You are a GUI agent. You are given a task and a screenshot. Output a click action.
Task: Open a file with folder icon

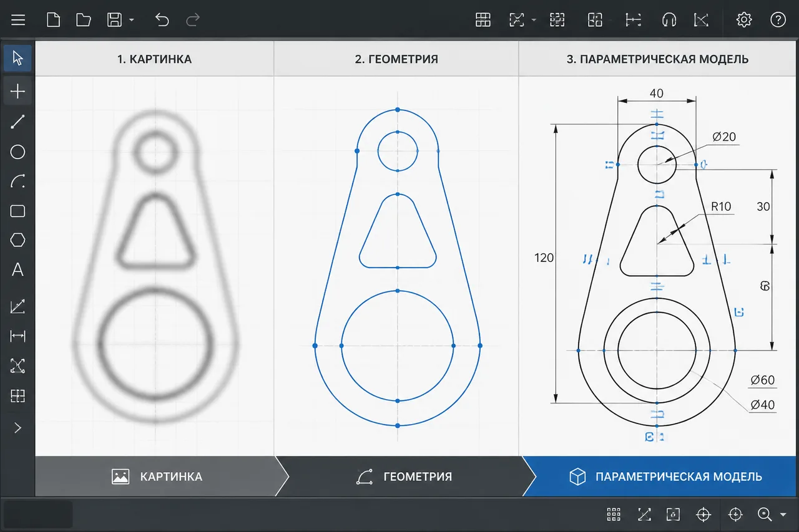pyautogui.click(x=84, y=20)
